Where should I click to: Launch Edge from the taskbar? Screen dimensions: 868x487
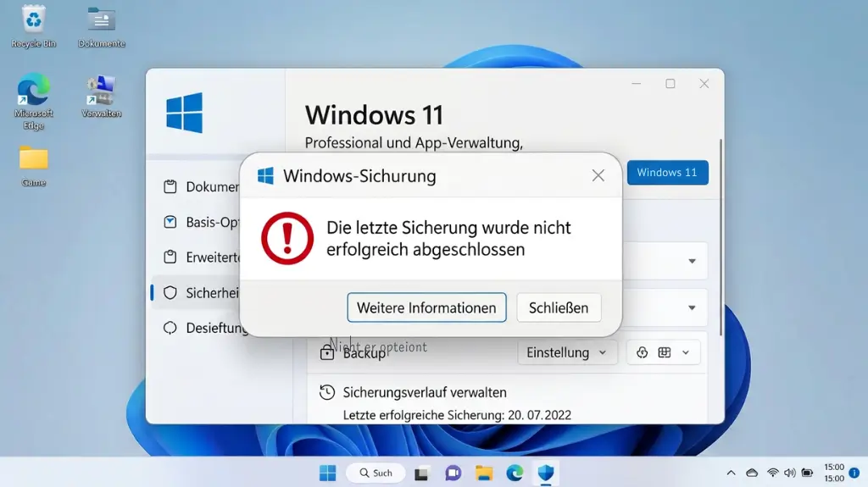pyautogui.click(x=515, y=473)
